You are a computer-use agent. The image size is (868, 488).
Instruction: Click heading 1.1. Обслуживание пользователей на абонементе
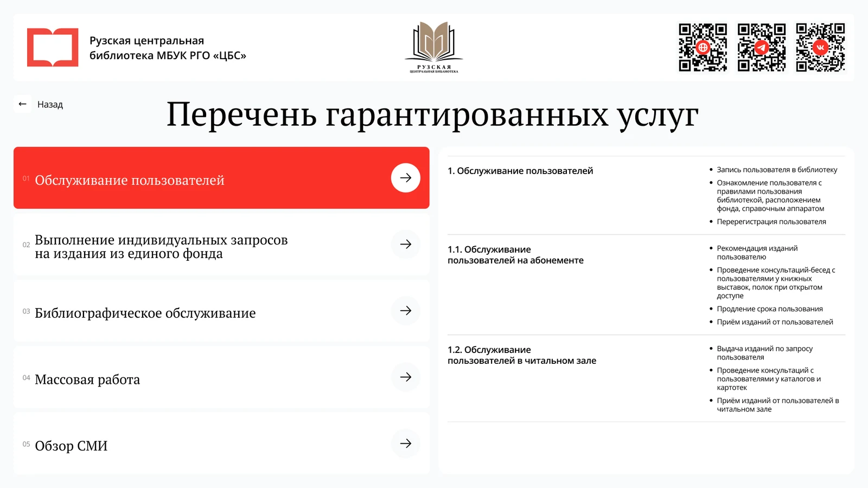pyautogui.click(x=515, y=255)
